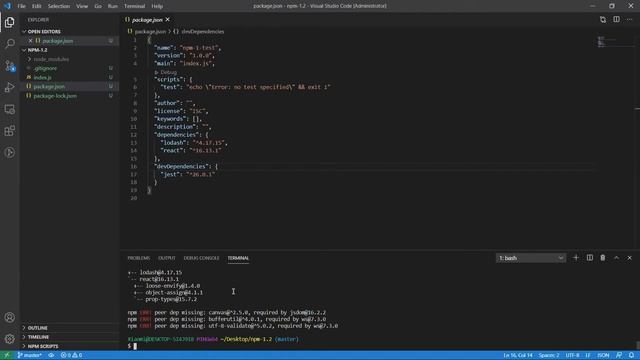The image size is (640, 360).
Task: Open the File menu
Action: click(22, 6)
